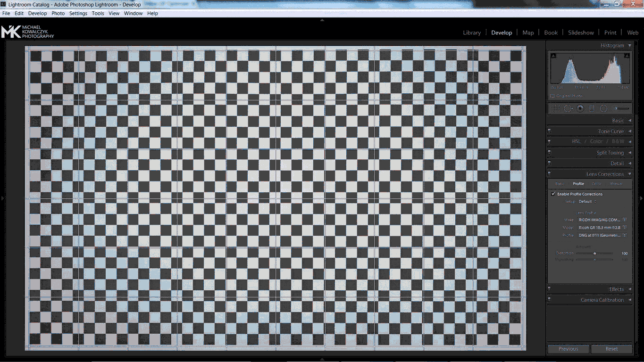The width and height of the screenshot is (644, 362).
Task: Expand the Split Toning panel
Action: [x=629, y=153]
